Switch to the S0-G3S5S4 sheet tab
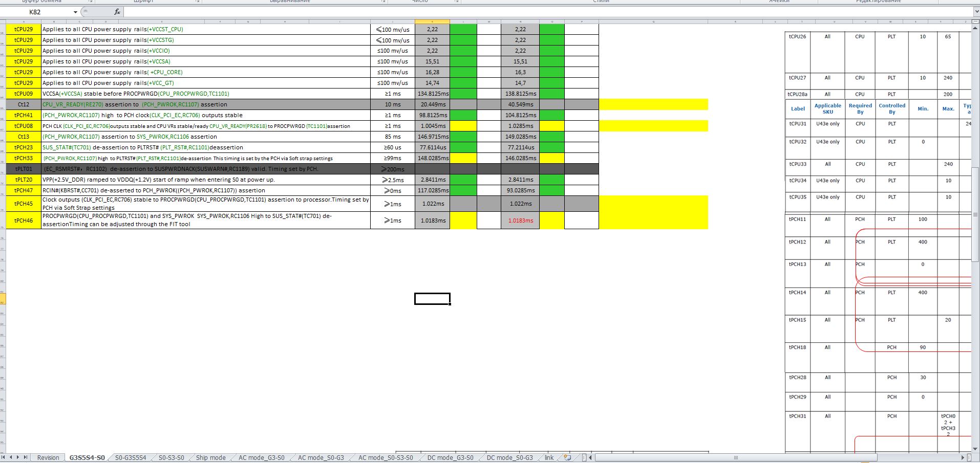This screenshot has width=980, height=463. pyautogui.click(x=130, y=457)
